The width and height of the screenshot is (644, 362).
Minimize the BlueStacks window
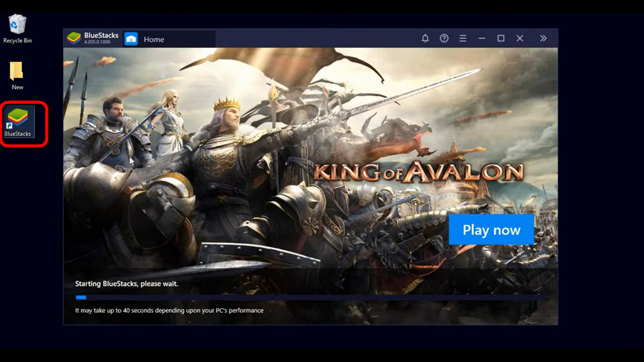(482, 38)
